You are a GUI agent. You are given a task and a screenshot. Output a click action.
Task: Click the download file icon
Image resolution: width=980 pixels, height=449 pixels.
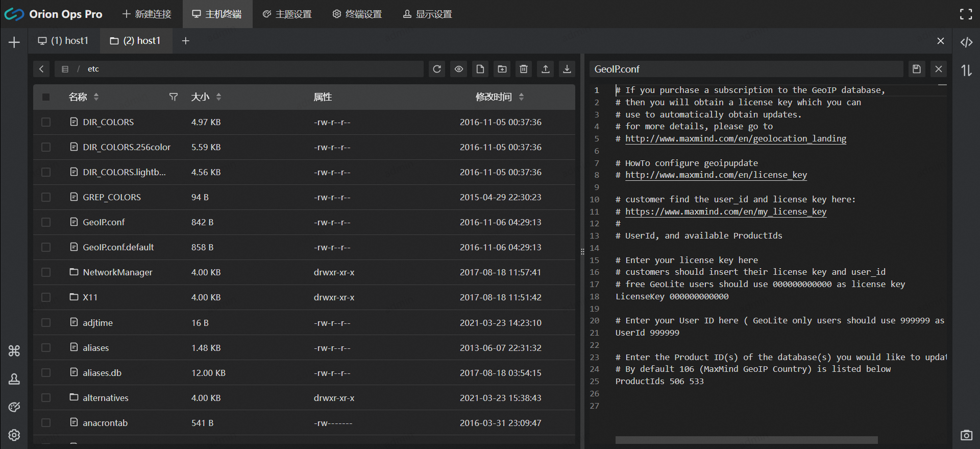coord(567,69)
